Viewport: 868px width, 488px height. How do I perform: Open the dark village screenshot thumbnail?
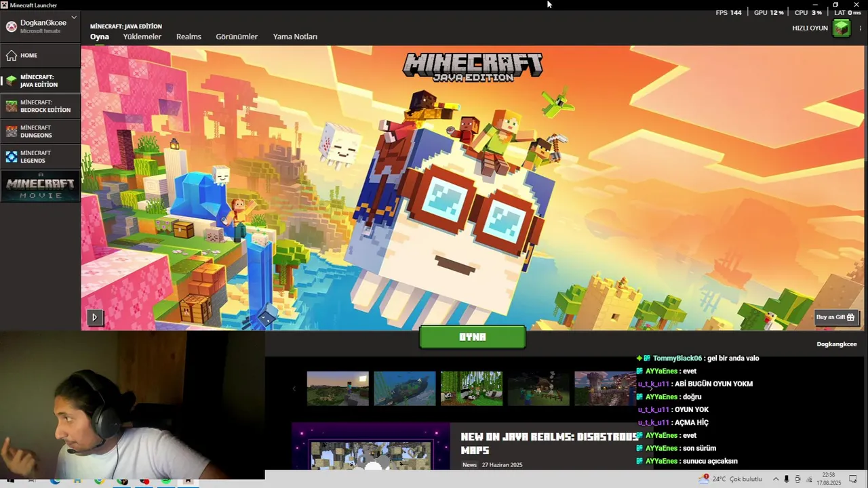pyautogui.click(x=538, y=388)
